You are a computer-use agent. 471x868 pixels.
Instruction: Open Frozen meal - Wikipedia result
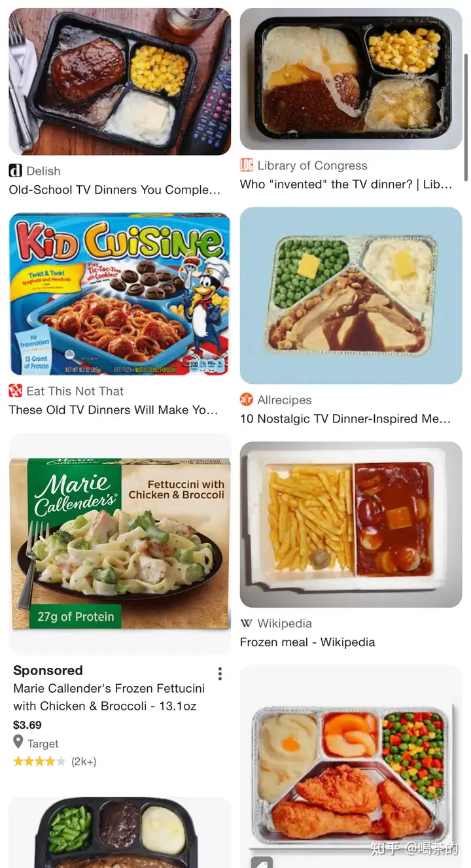(x=307, y=642)
